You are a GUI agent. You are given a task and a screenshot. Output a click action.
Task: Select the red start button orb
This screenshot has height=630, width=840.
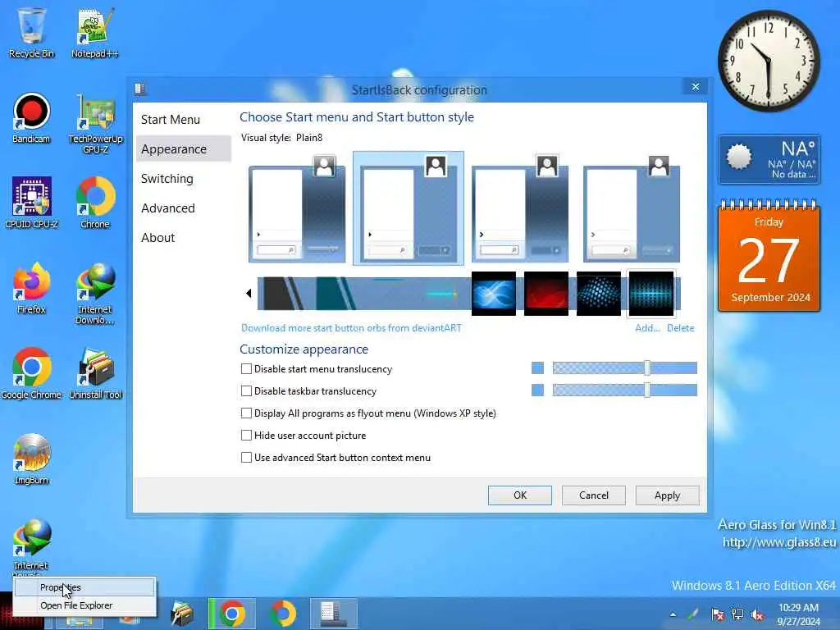546,293
